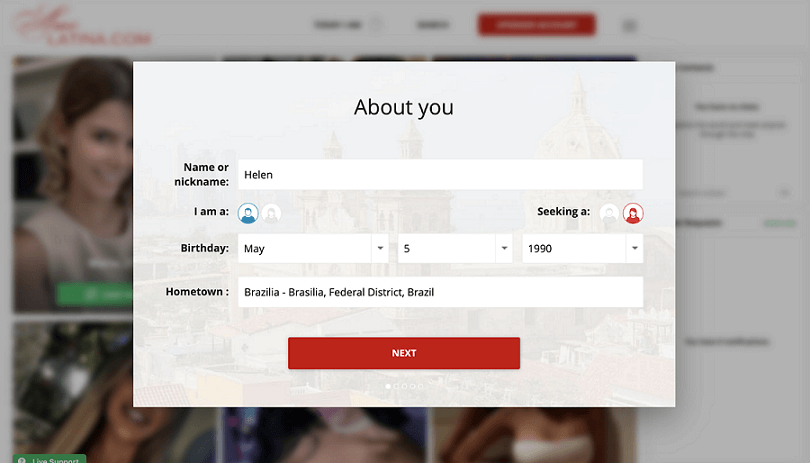This screenshot has width=810, height=463.
Task: Click the site logo in the header
Action: (83, 27)
